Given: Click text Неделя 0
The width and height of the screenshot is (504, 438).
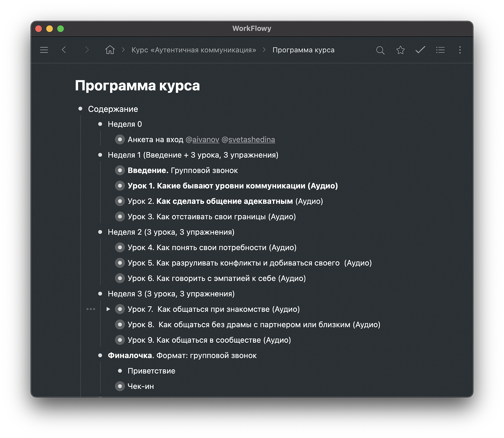Looking at the screenshot, I should tap(125, 124).
